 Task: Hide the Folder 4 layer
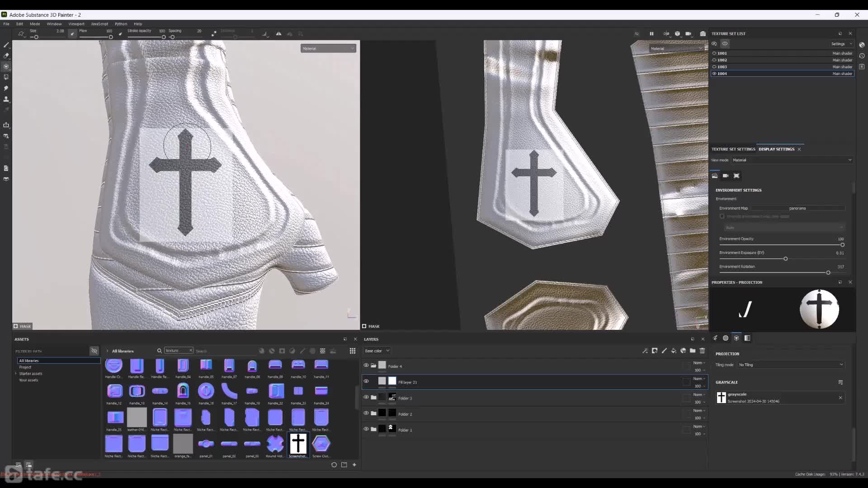[x=366, y=366]
